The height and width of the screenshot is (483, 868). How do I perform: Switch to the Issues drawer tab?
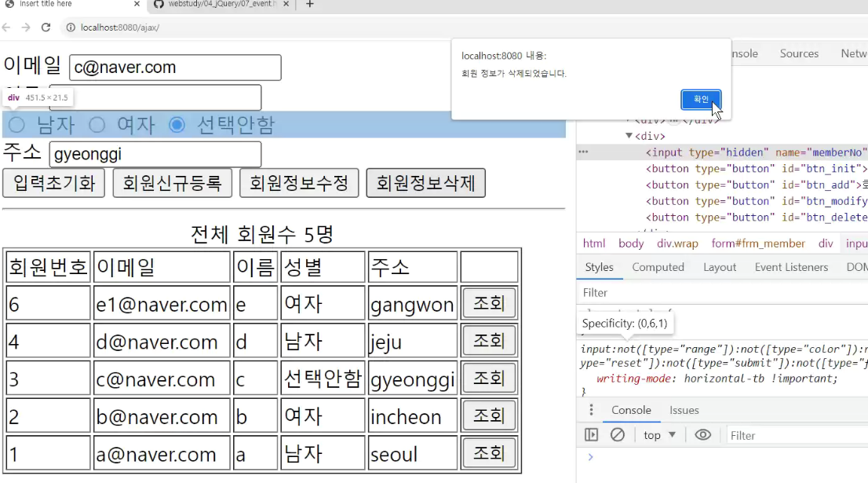[684, 410]
